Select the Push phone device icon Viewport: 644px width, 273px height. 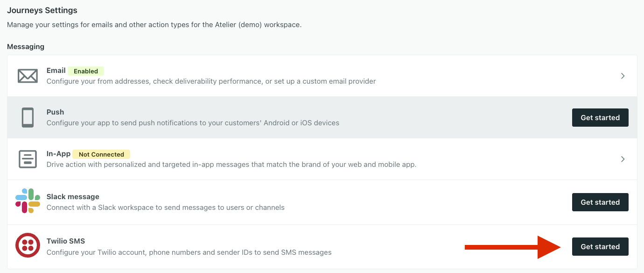28,117
